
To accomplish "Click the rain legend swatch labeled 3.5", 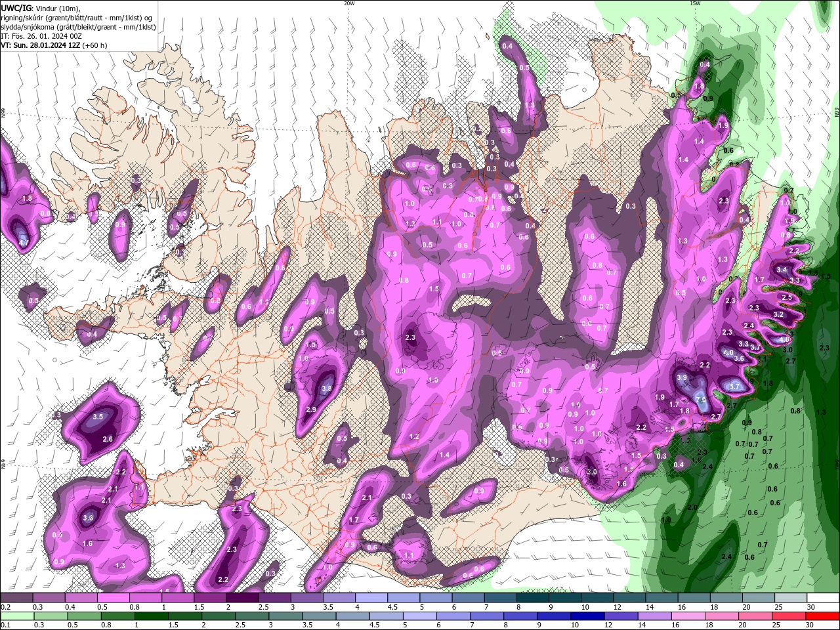I will (x=319, y=616).
